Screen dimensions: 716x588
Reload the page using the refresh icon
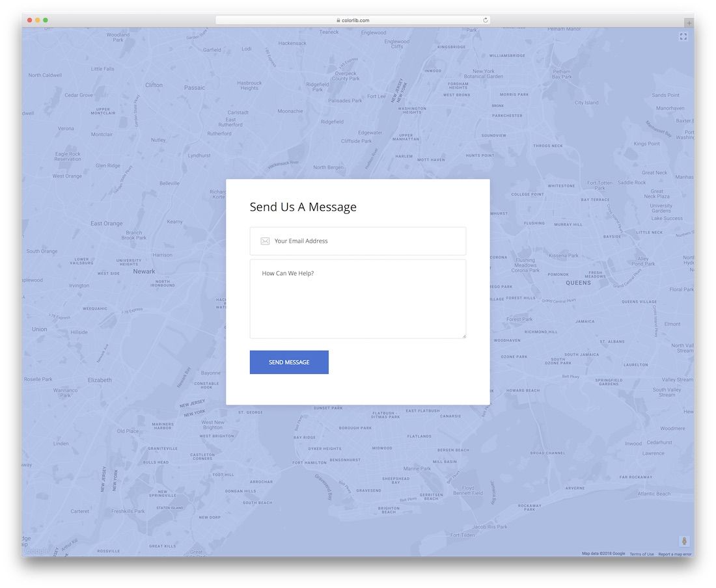(486, 20)
